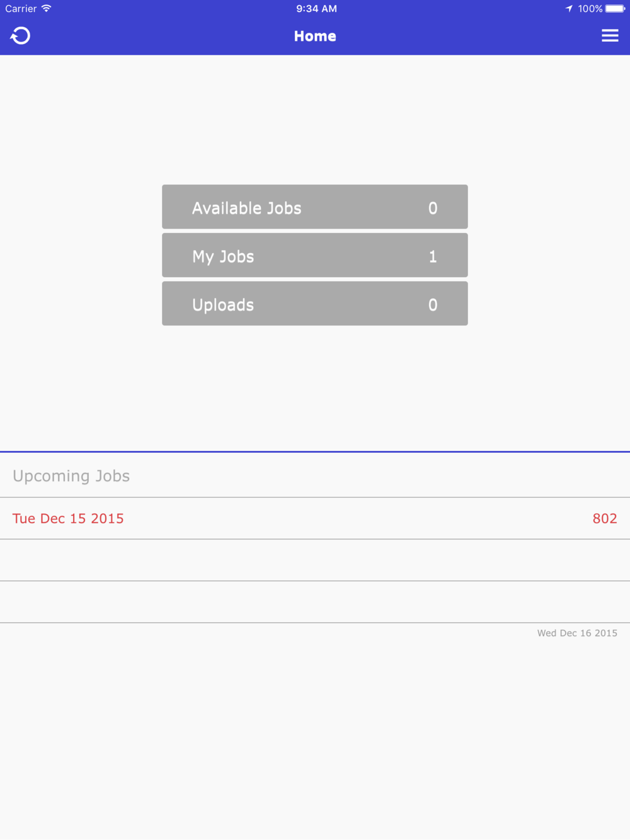
Task: Click the empty row below the Dec 15 job
Action: [x=315, y=560]
